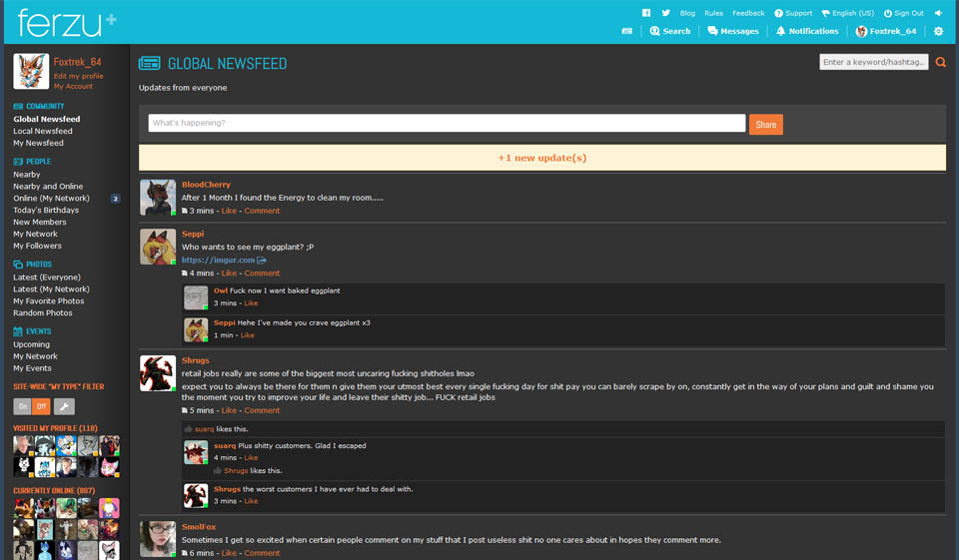This screenshot has height=560, width=959.
Task: Go to Local Newsfeed in sidebar
Action: pyautogui.click(x=43, y=131)
